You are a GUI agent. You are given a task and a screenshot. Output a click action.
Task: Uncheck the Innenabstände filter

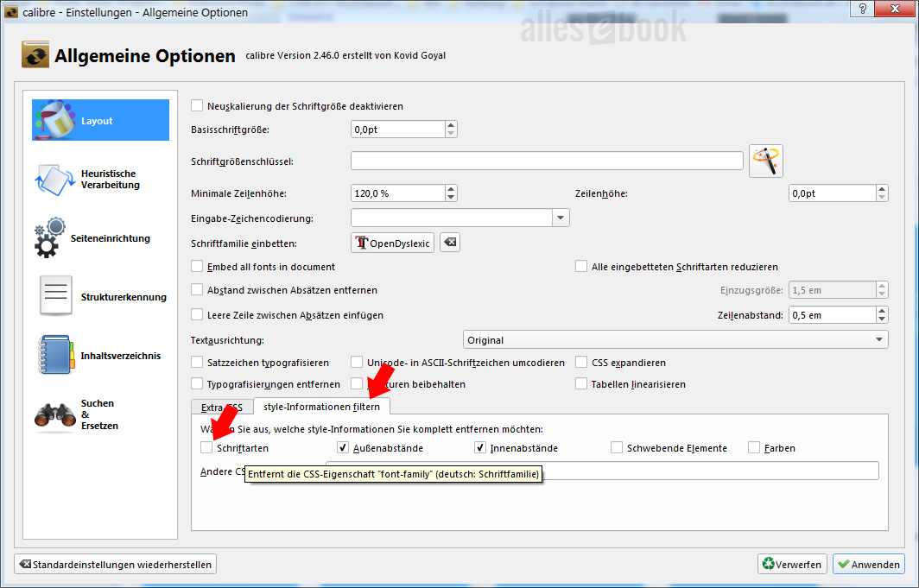(480, 447)
